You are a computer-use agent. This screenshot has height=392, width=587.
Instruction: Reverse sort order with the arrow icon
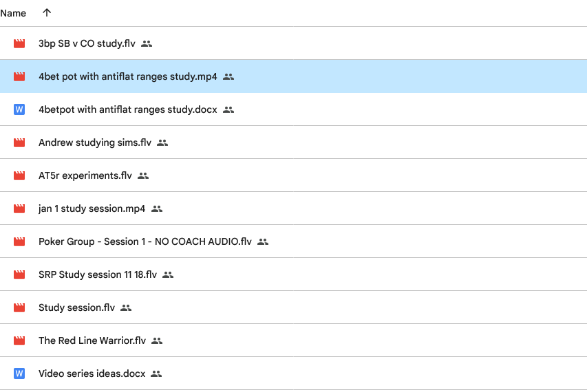coord(47,13)
